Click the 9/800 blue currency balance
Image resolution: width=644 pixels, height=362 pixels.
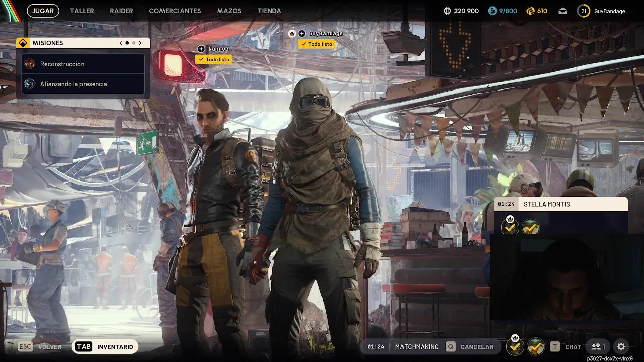point(508,11)
